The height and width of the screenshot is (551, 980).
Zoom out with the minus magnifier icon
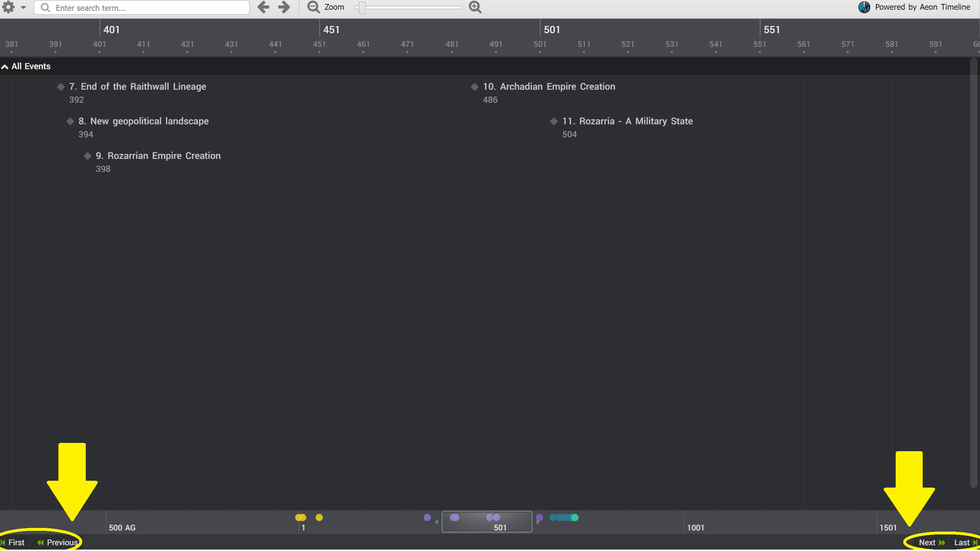pos(314,7)
